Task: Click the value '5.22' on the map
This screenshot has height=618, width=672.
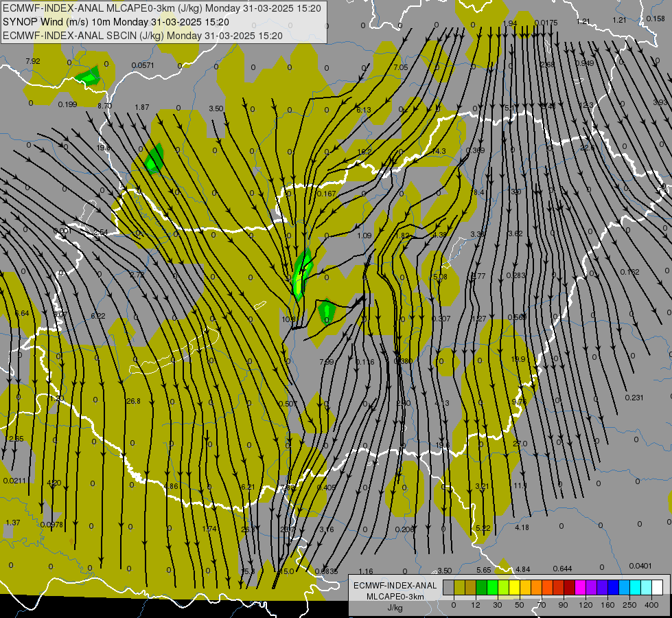Action: coord(483,528)
